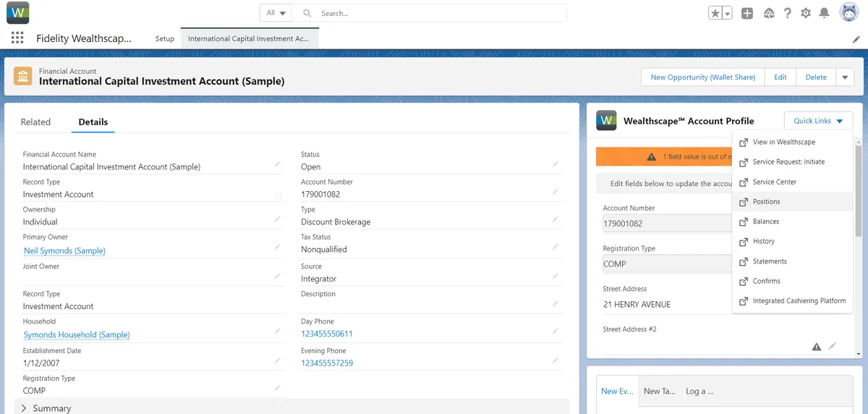Choose View in Wealthscape from Quick Links
Viewport: 868px width, 414px height.
793,142
